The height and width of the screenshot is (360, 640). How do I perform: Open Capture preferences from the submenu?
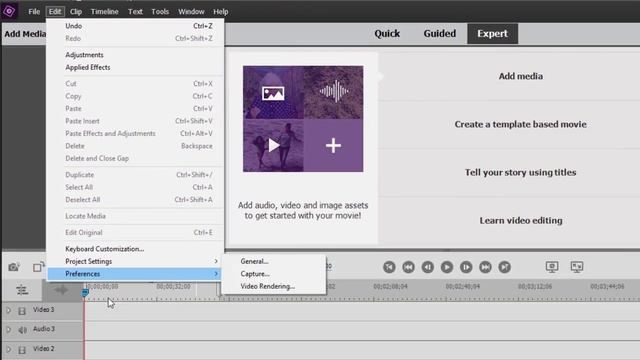tap(274, 274)
